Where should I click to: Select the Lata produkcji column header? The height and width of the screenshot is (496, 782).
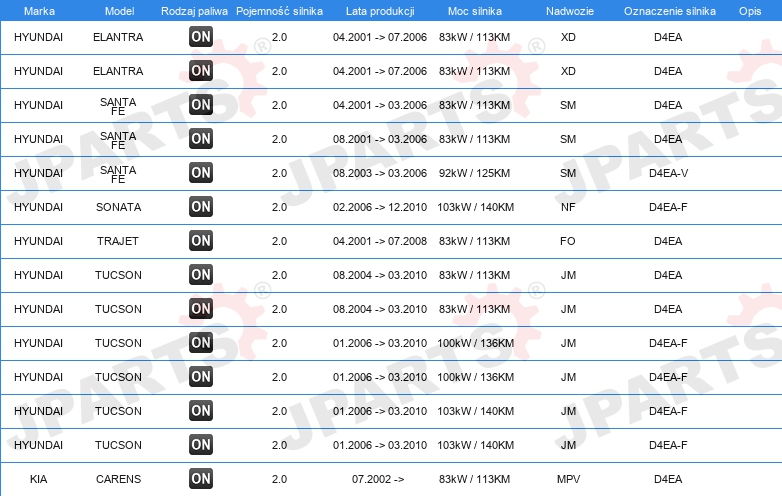coord(380,11)
